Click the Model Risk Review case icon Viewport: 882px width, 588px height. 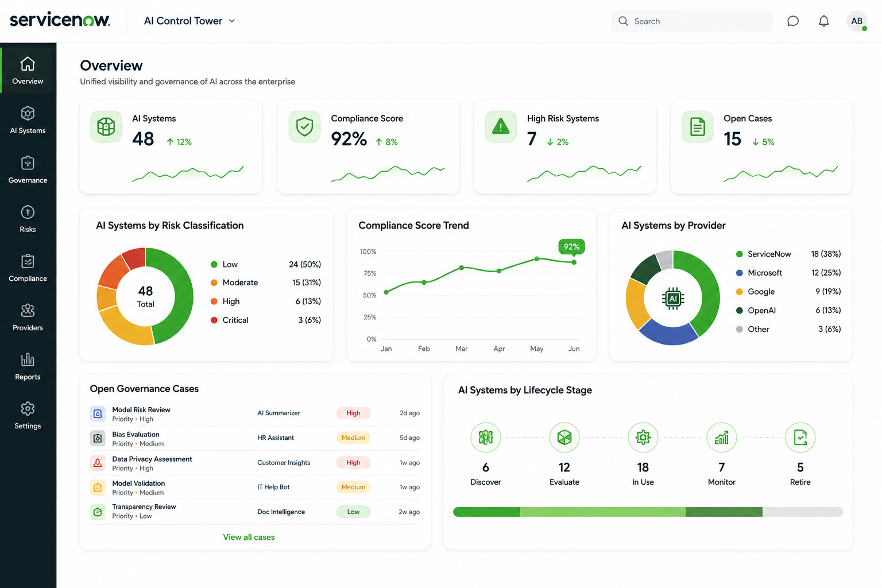98,413
